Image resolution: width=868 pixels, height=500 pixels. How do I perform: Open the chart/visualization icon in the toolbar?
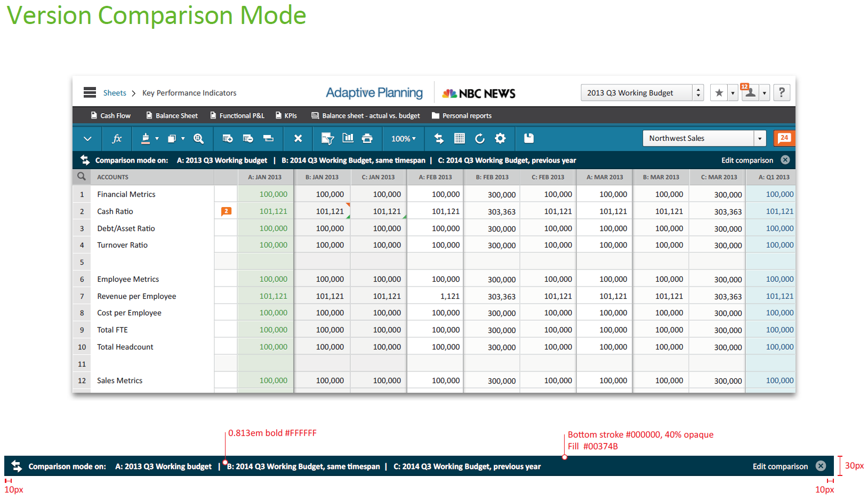pos(348,139)
